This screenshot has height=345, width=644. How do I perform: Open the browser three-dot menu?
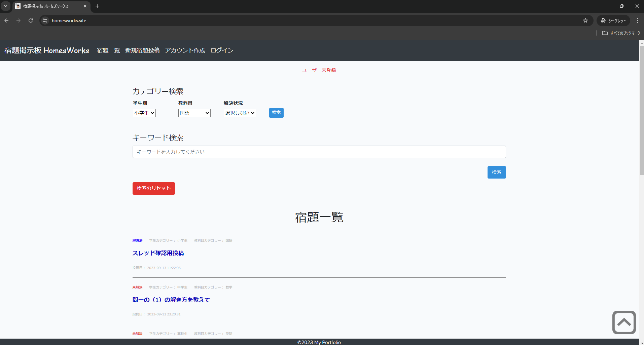pyautogui.click(x=637, y=21)
